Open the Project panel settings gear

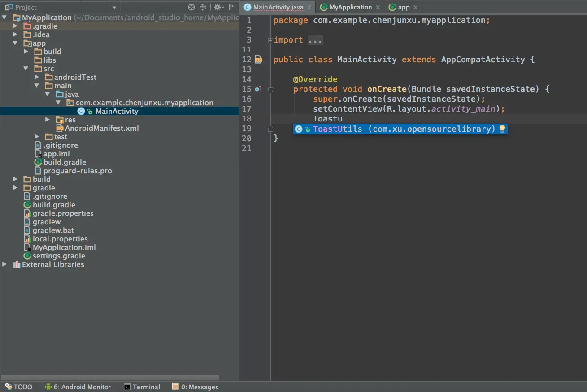click(218, 7)
